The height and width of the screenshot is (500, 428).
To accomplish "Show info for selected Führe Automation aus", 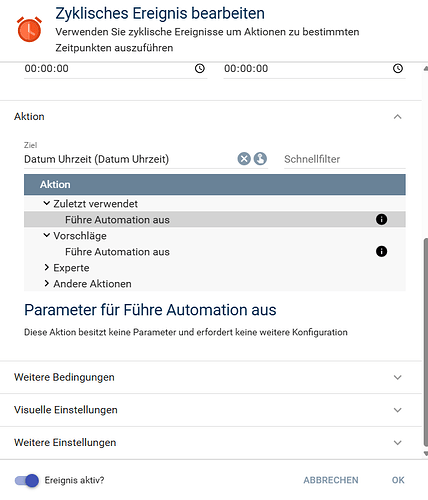I will tap(381, 219).
